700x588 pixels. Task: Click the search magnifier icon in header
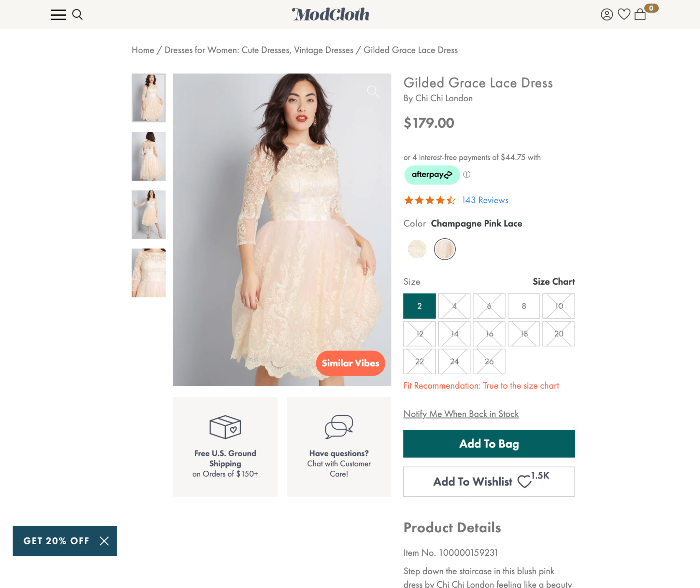(77, 15)
